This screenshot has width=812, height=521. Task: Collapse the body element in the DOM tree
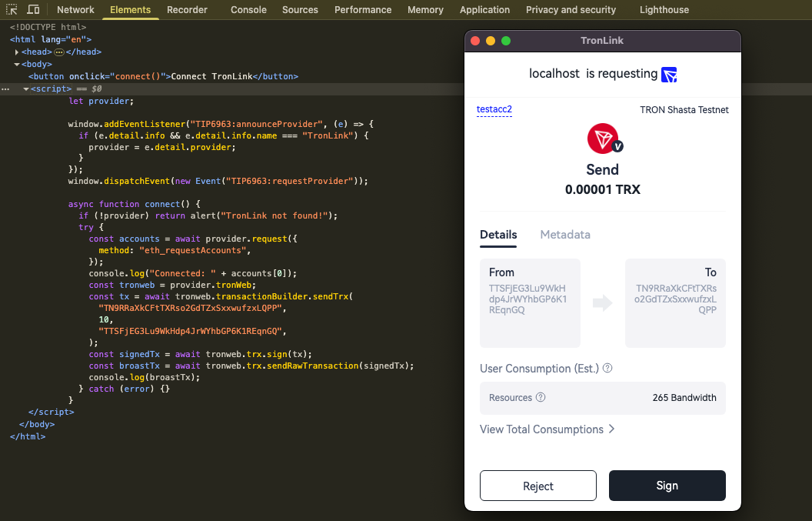coord(17,65)
